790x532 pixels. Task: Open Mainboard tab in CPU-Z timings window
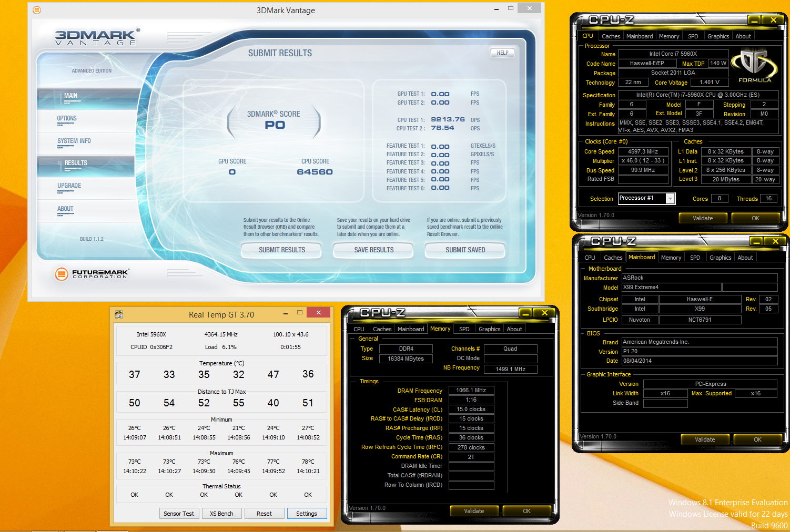point(411,329)
